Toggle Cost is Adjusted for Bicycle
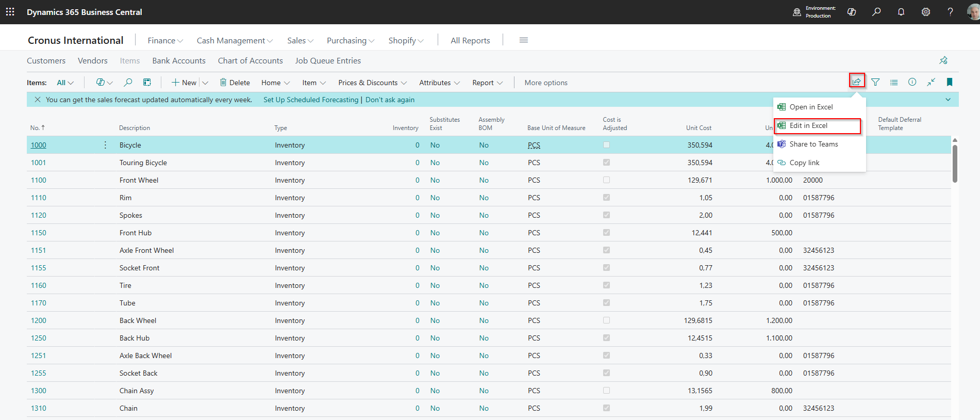This screenshot has width=980, height=420. [606, 145]
